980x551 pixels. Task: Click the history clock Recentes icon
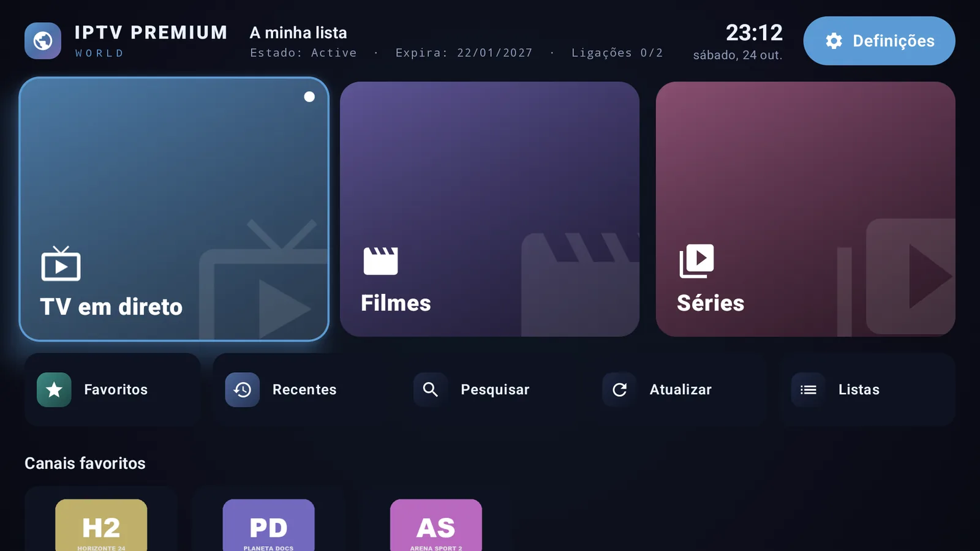(243, 390)
